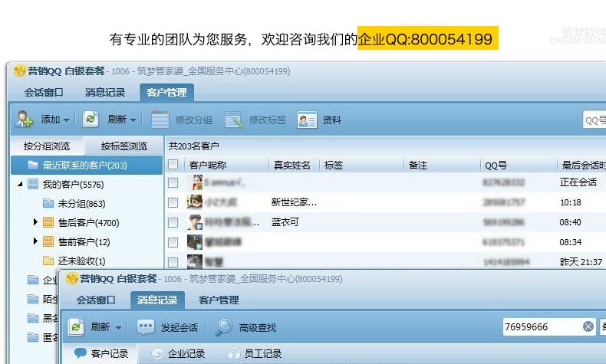
Task: Switch to 会话窗口 tab in front window
Action: pyautogui.click(x=95, y=300)
